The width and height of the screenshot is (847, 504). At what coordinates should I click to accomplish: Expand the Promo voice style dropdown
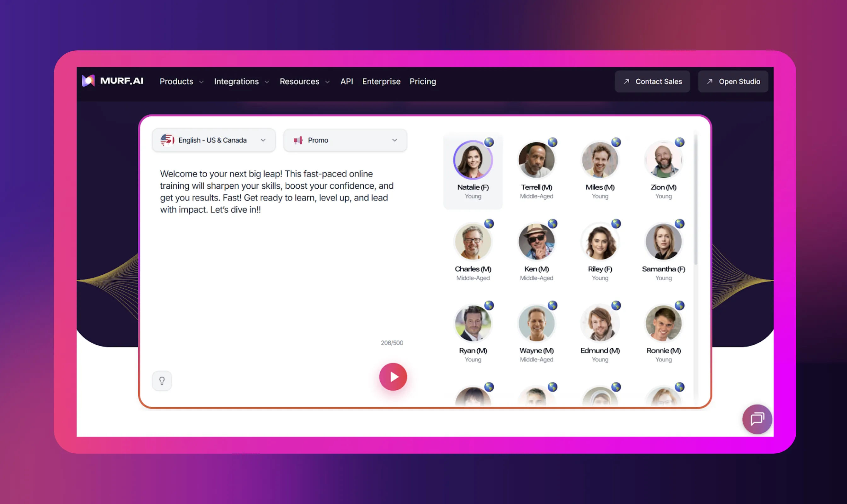coord(395,140)
